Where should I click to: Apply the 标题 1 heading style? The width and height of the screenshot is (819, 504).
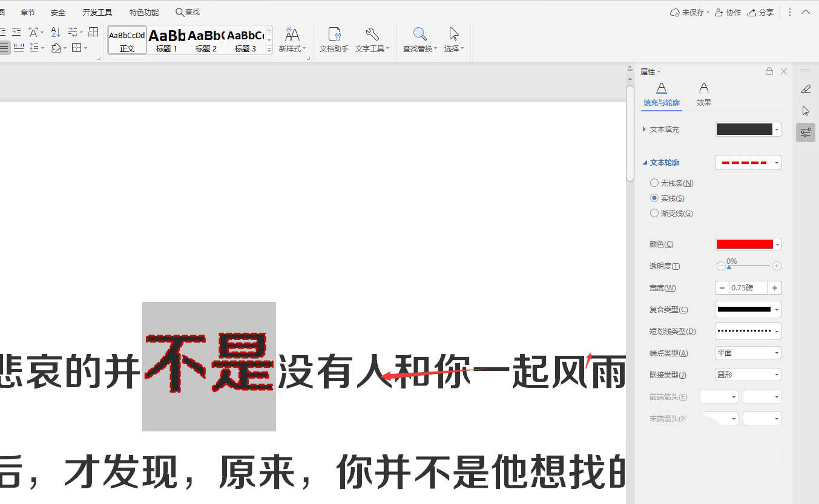165,39
